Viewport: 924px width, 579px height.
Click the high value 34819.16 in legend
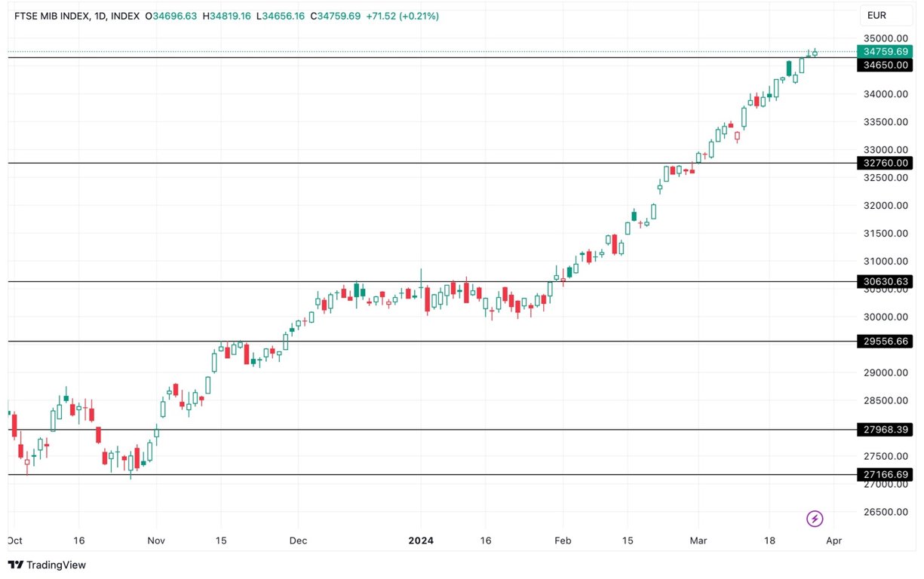point(228,14)
